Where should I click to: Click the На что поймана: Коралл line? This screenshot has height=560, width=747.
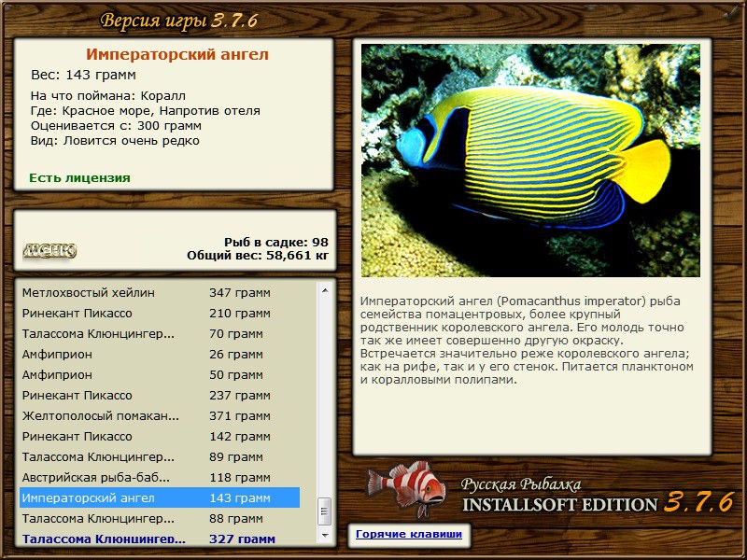108,96
